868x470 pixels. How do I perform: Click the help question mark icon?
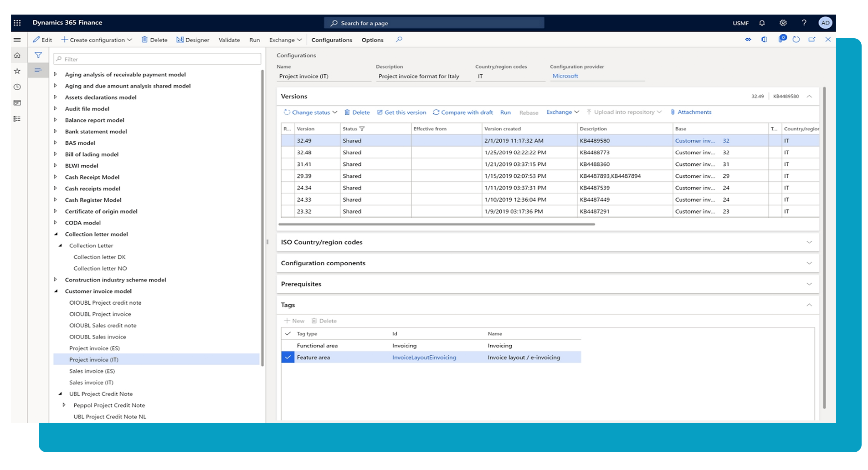804,23
